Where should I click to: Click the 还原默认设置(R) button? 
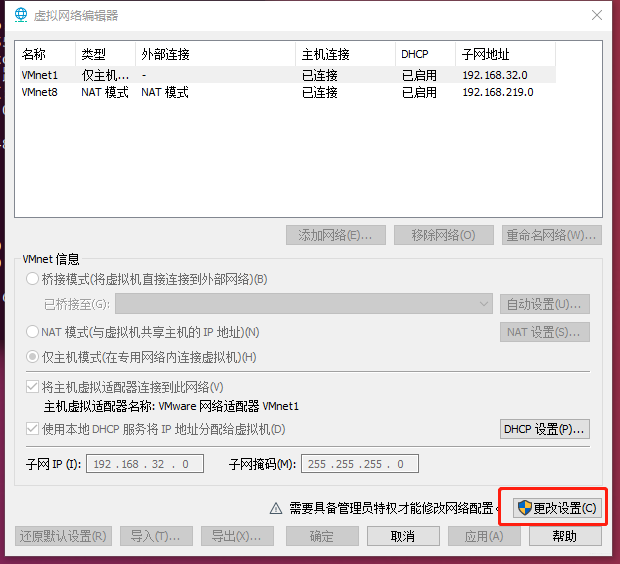[63, 536]
